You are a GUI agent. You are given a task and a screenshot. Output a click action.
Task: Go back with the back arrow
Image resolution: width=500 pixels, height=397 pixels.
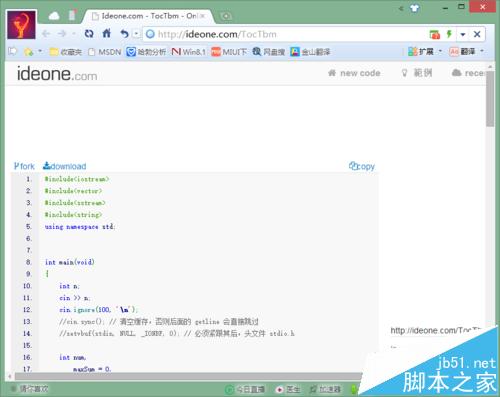[46, 34]
